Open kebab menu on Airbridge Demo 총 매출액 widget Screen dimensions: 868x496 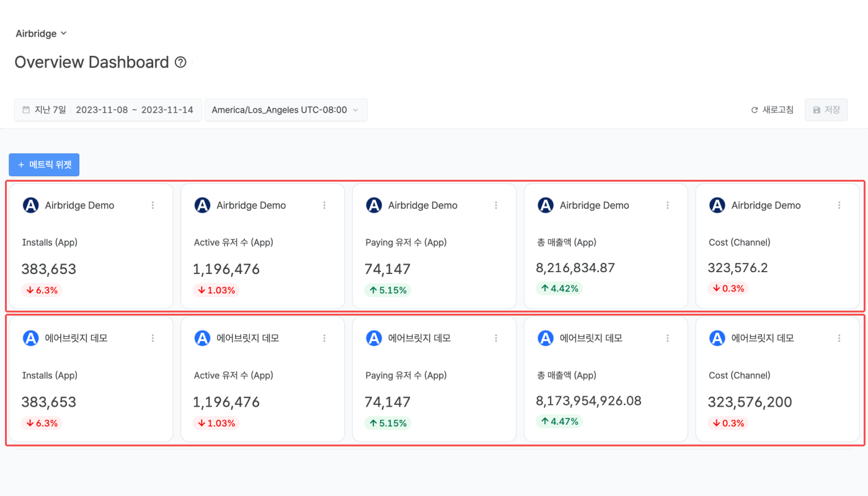coord(668,205)
